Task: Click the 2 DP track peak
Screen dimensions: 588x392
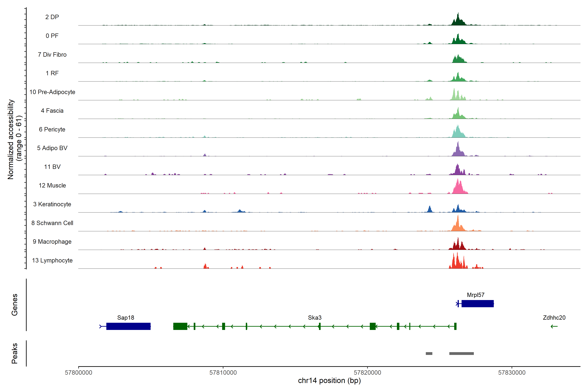Action: pos(458,21)
